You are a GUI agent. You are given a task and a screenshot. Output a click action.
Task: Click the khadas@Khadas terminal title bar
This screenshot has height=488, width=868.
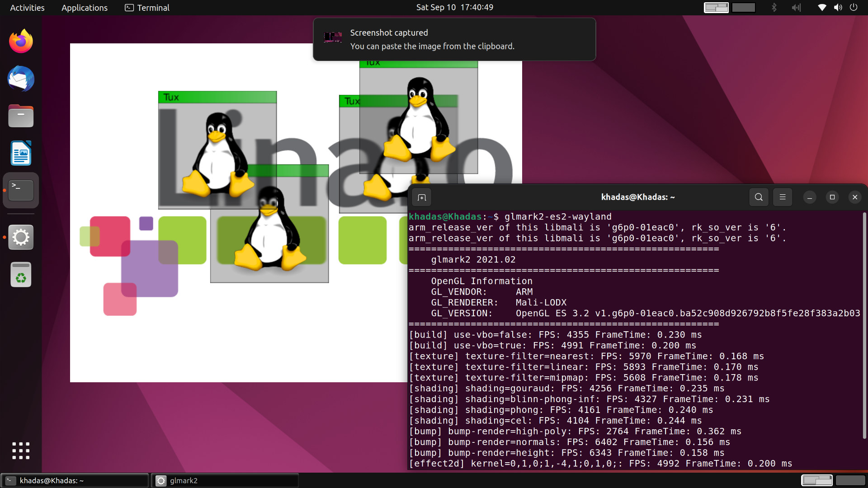click(x=638, y=197)
